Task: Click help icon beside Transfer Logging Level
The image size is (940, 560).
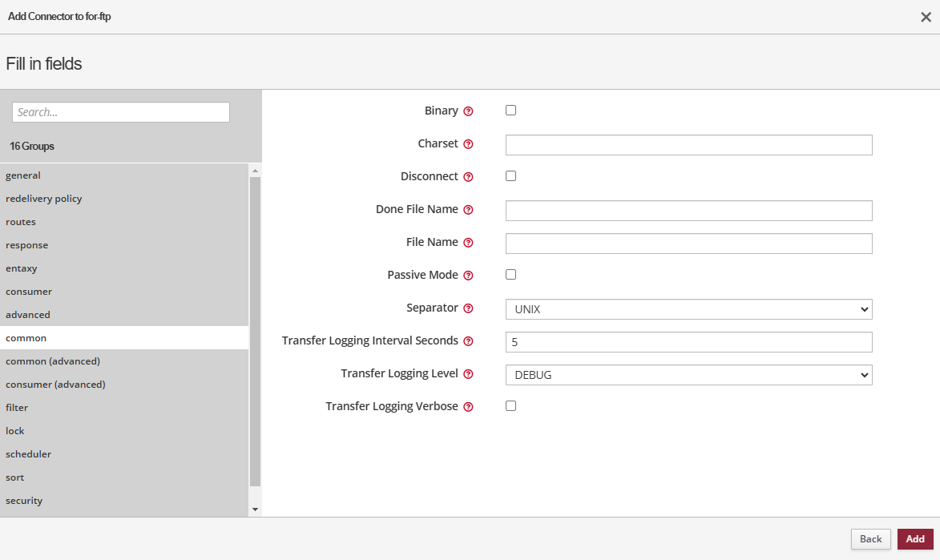Action: tap(469, 374)
